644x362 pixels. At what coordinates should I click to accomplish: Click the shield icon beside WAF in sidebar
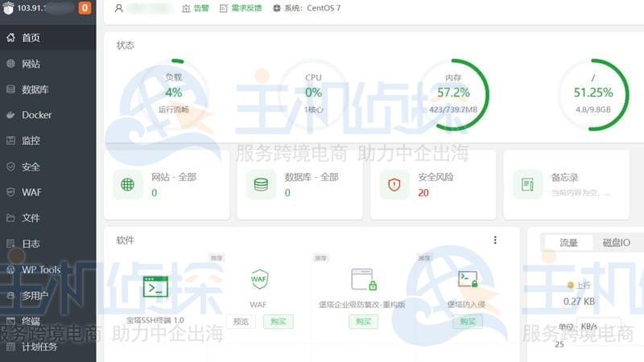click(10, 192)
